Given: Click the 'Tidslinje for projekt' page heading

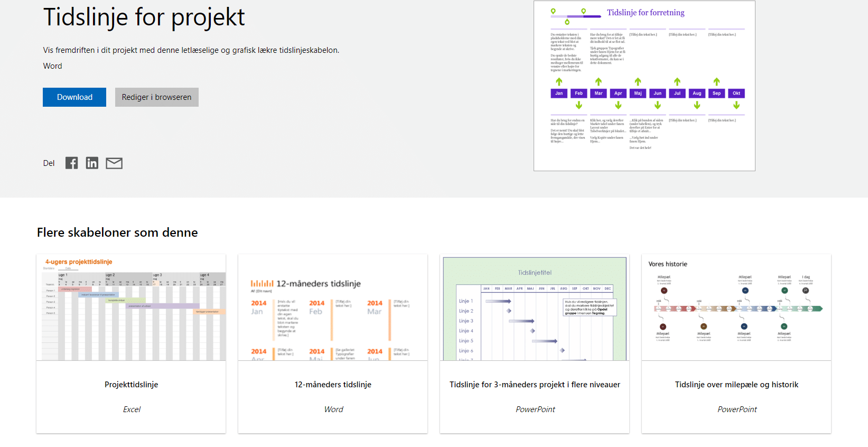Looking at the screenshot, I should pos(144,17).
